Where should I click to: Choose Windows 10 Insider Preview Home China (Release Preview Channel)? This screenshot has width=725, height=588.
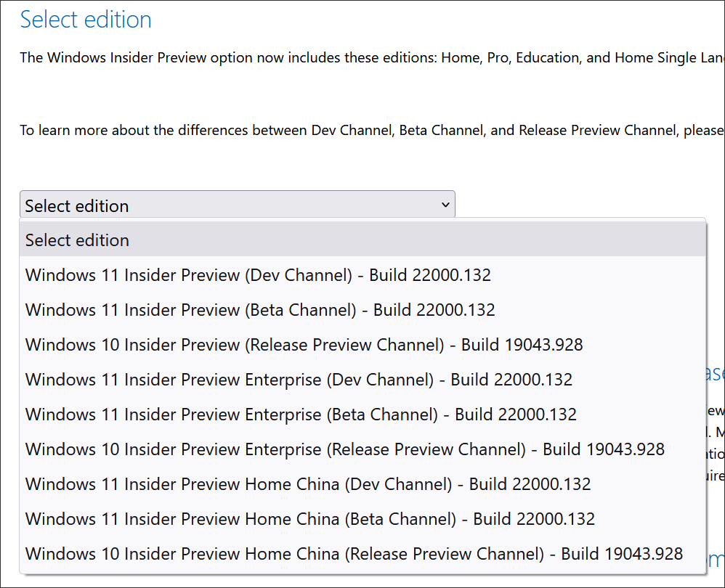click(362, 554)
